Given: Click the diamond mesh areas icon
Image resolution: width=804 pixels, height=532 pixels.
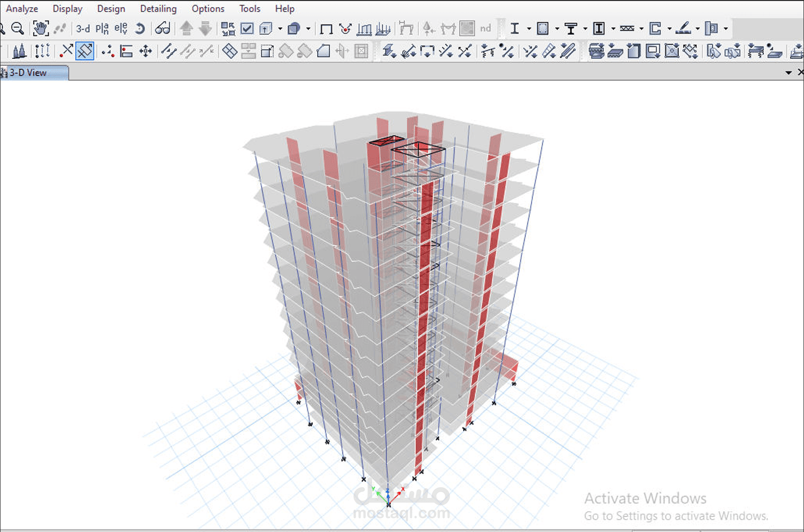Looking at the screenshot, I should (x=230, y=51).
